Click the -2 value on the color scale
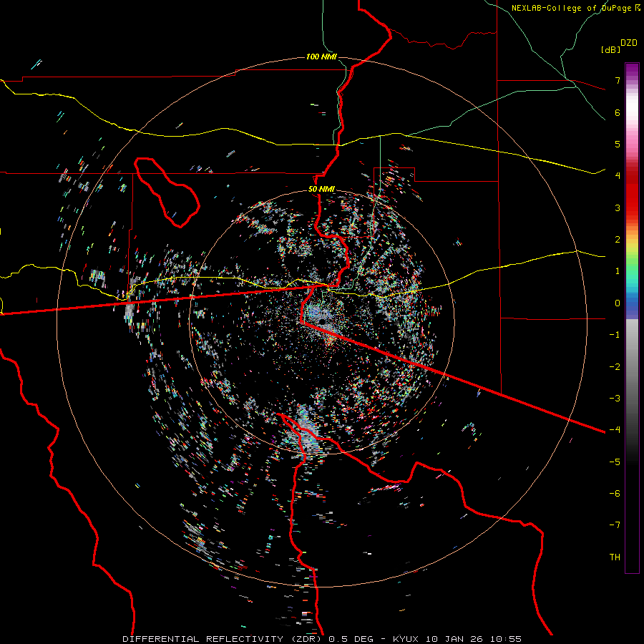The width and height of the screenshot is (644, 644). point(615,367)
